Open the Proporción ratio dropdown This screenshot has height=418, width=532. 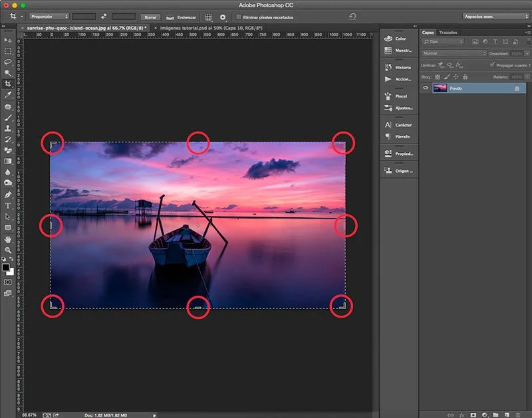pos(49,16)
